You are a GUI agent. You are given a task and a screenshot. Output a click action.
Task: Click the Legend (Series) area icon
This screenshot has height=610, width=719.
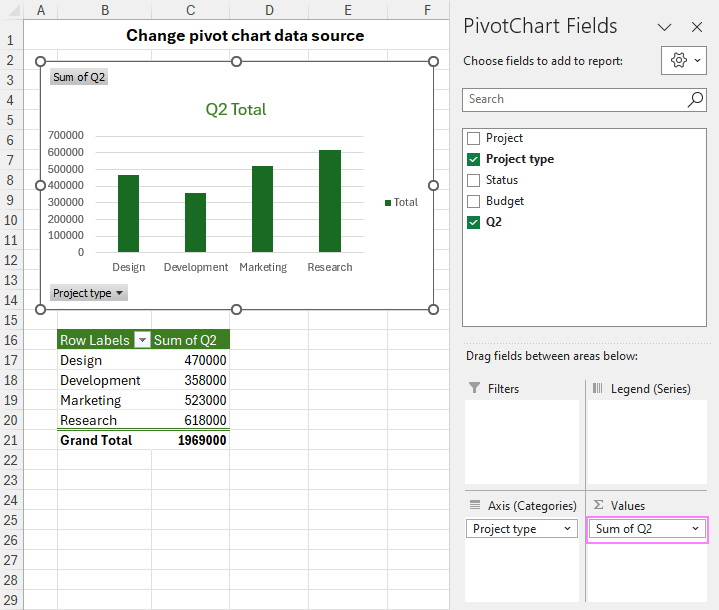pyautogui.click(x=597, y=388)
